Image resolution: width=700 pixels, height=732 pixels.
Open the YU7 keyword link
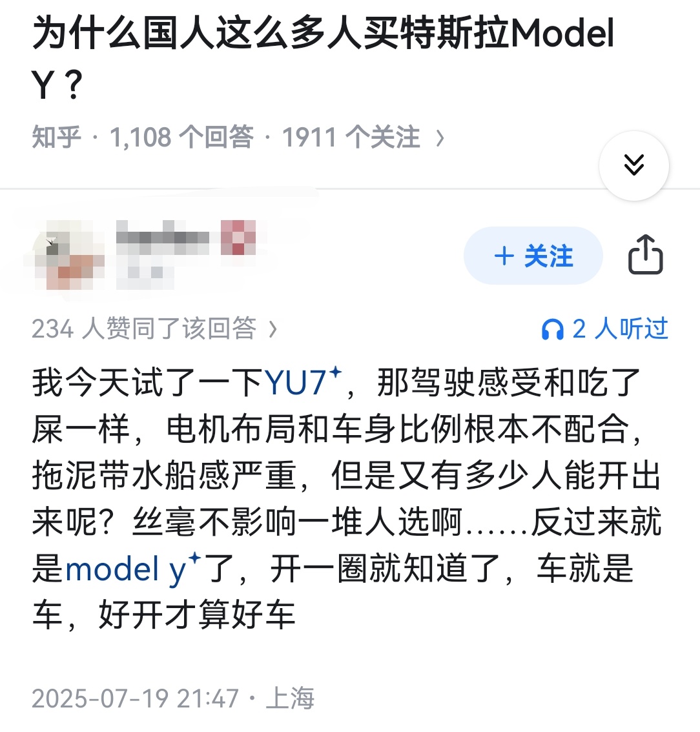coord(296,383)
